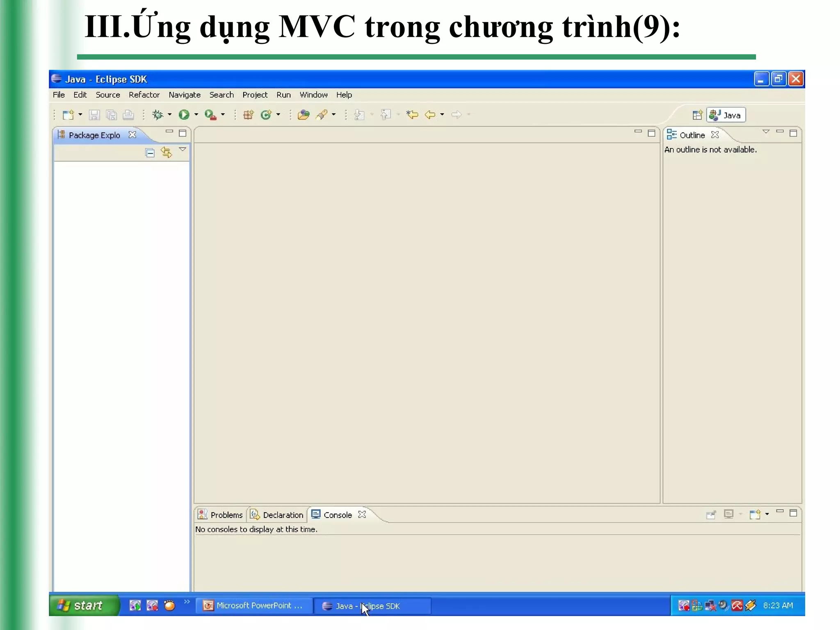Open the New wizard dropdown arrow

click(x=80, y=115)
